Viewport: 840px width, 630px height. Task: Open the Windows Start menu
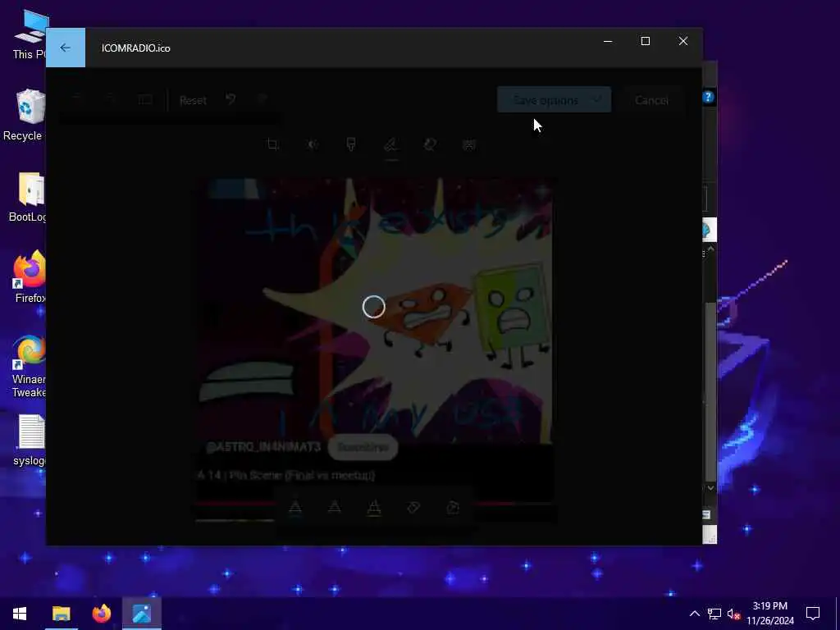[x=20, y=613]
